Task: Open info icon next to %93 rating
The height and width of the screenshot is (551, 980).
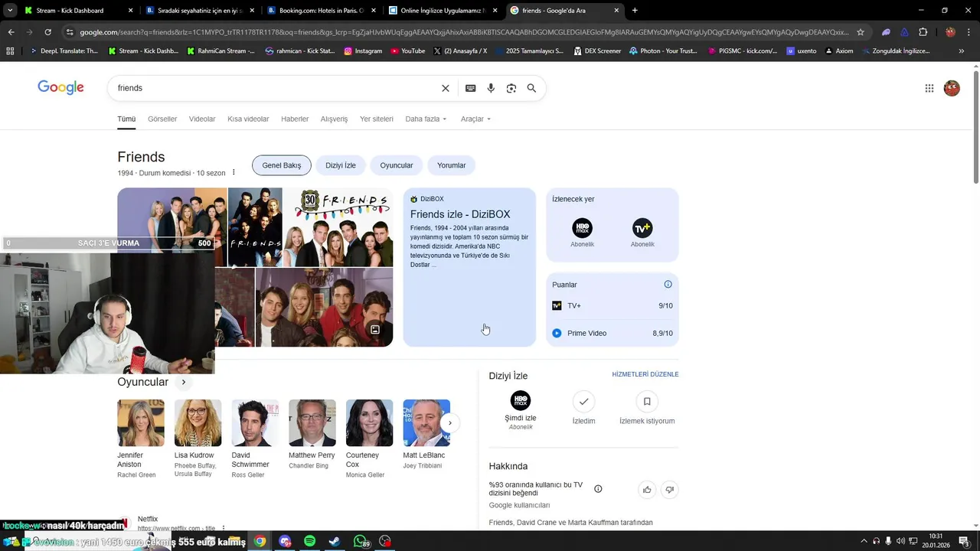Action: (598, 489)
